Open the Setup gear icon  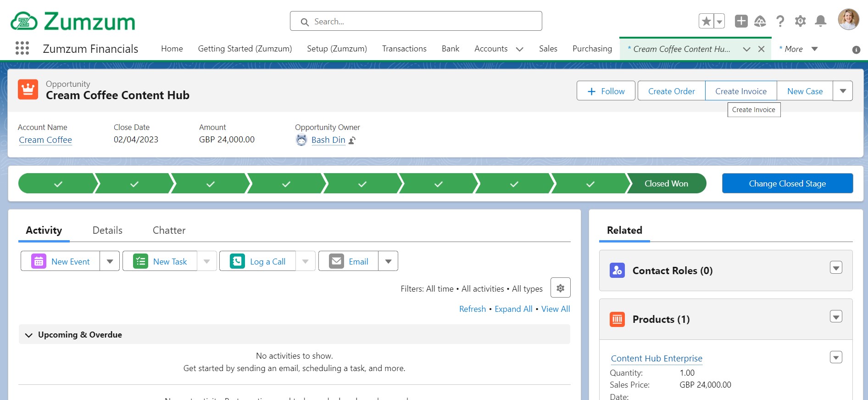coord(801,21)
